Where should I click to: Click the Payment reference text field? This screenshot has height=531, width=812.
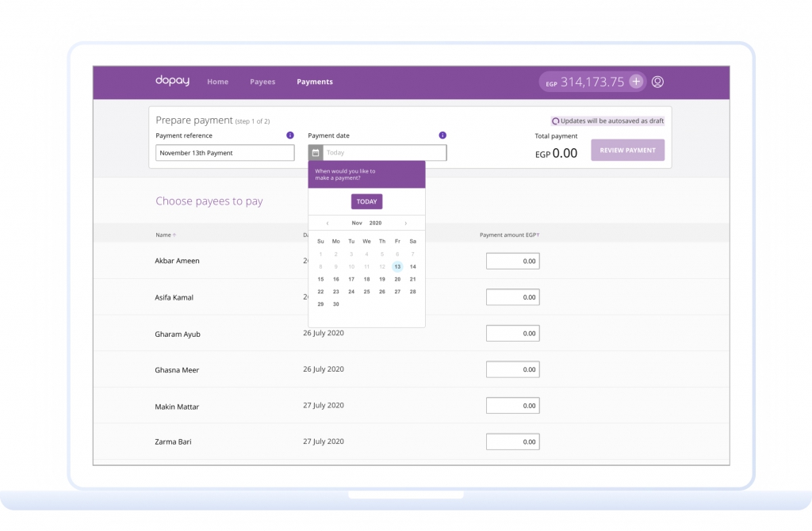[x=224, y=153]
